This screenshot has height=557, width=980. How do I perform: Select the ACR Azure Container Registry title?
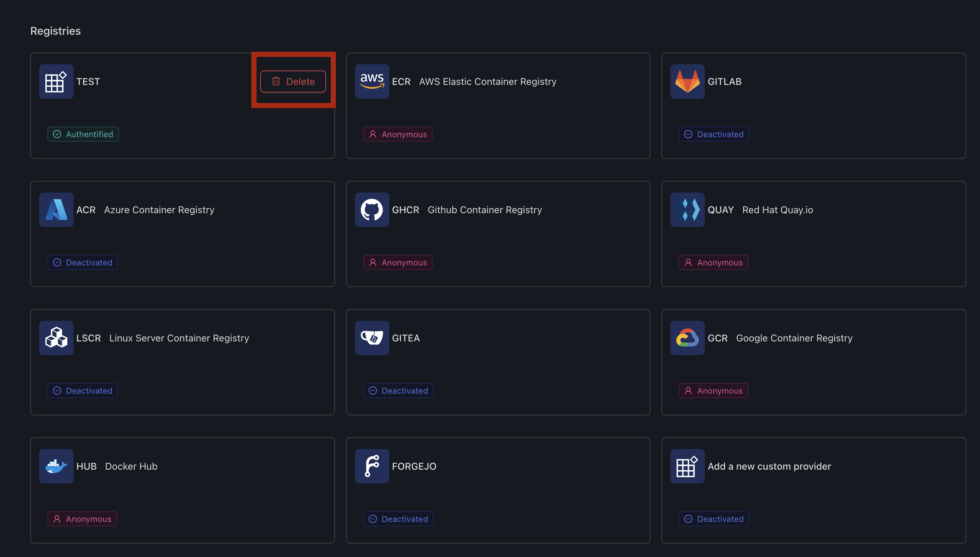145,210
